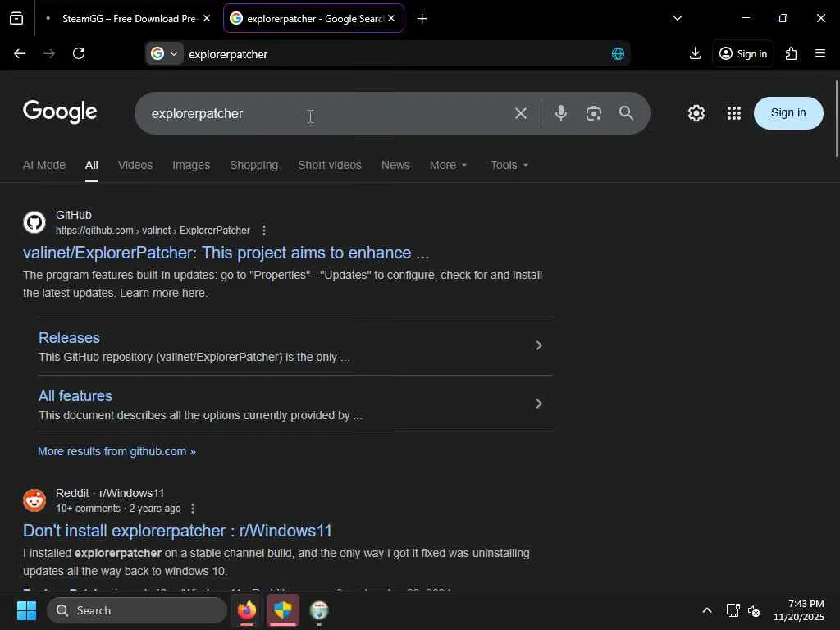This screenshot has width=840, height=630.
Task: Click the page vertical scrollbar
Action: 836,118
